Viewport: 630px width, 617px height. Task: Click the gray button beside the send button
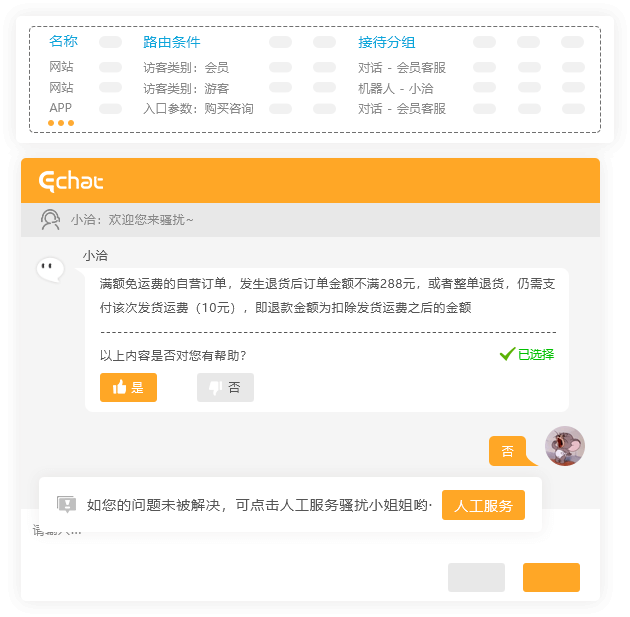pos(476,577)
